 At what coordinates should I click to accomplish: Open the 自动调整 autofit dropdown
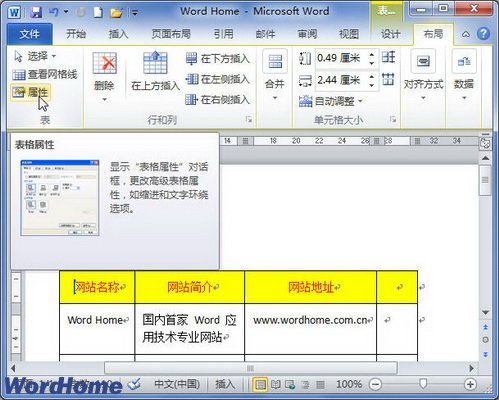pyautogui.click(x=331, y=101)
